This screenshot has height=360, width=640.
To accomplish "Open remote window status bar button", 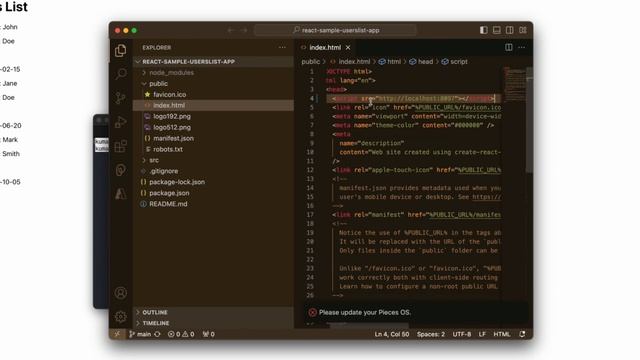I will 117,334.
